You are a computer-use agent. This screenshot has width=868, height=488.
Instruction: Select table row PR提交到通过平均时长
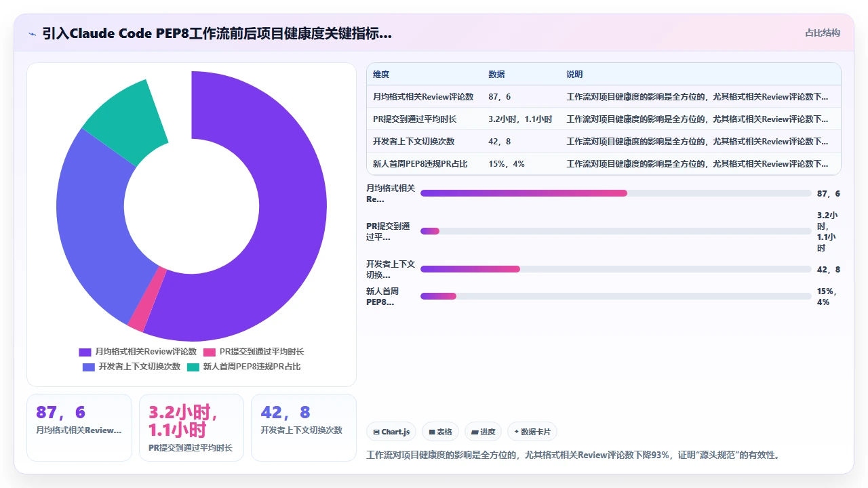tap(604, 119)
